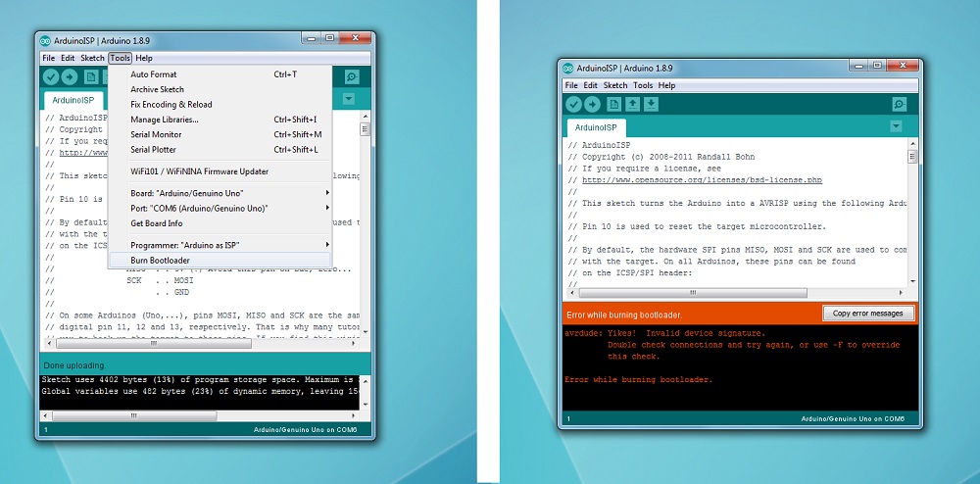Open Sketch menu in right window
Viewport: 980px width, 484px height.
point(615,85)
